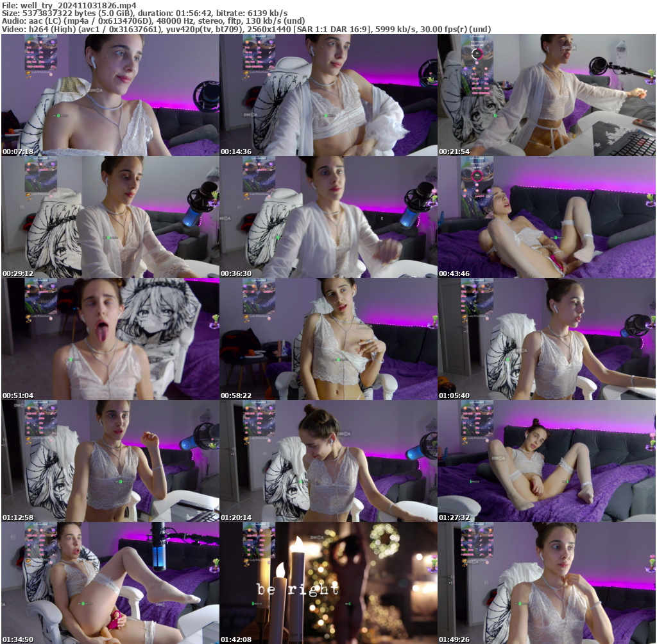Screen dimensions: 657x644
Task: Click the 01:49:26 timestamp label
Action: coord(454,640)
